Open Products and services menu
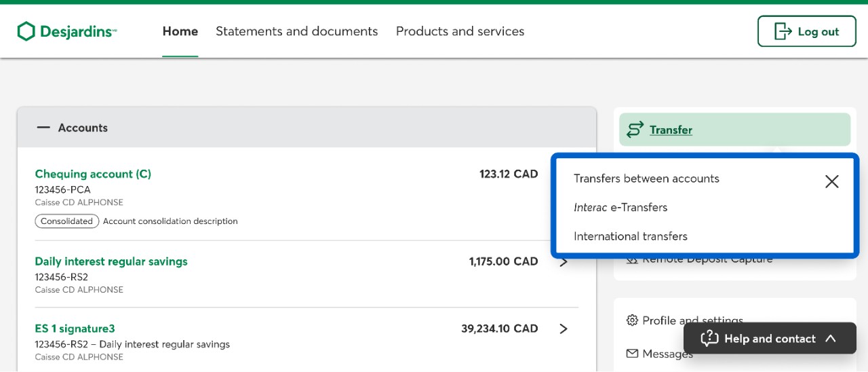Screen dimensions: 868x372 [x=460, y=31]
